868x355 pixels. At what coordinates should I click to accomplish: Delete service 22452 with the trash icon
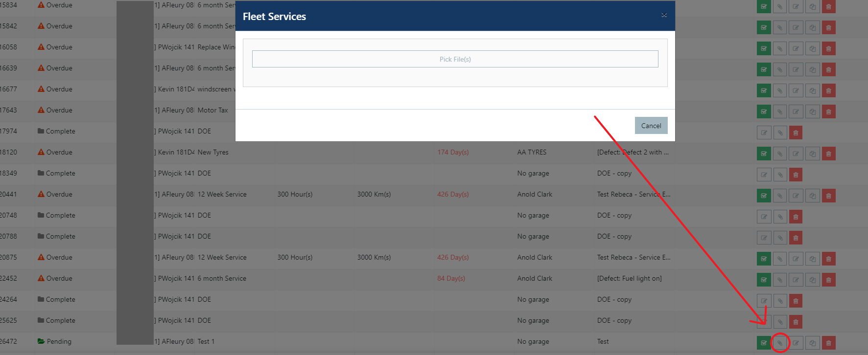[828, 280]
